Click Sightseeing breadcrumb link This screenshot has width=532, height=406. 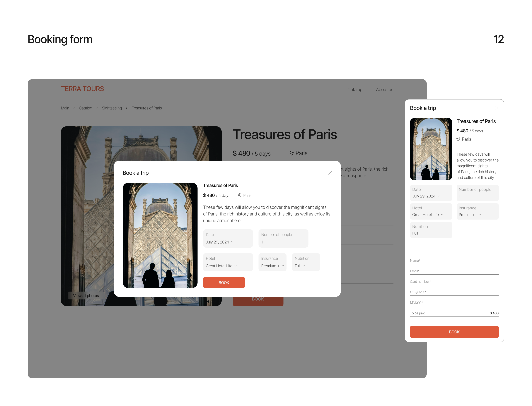(112, 108)
